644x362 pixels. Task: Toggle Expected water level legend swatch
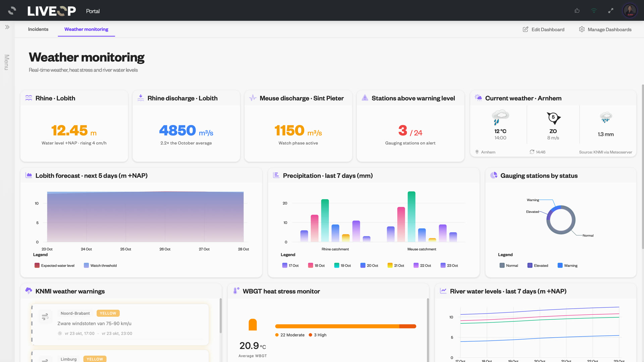coord(37,265)
